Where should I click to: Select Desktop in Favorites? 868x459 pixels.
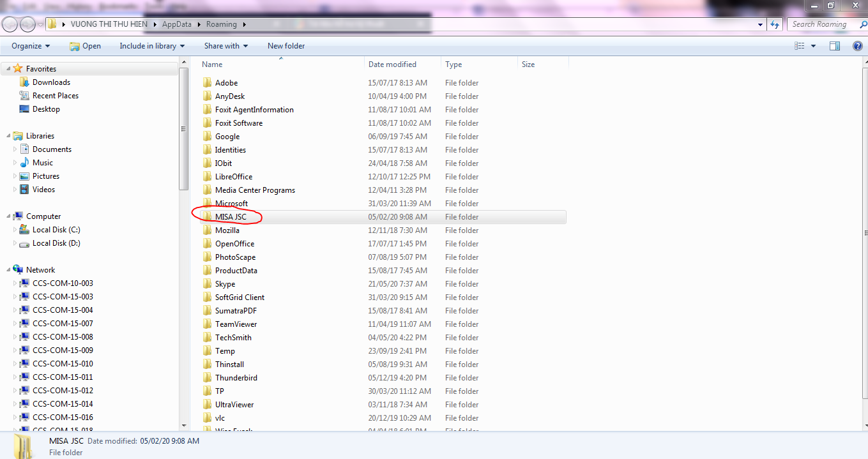pyautogui.click(x=46, y=109)
